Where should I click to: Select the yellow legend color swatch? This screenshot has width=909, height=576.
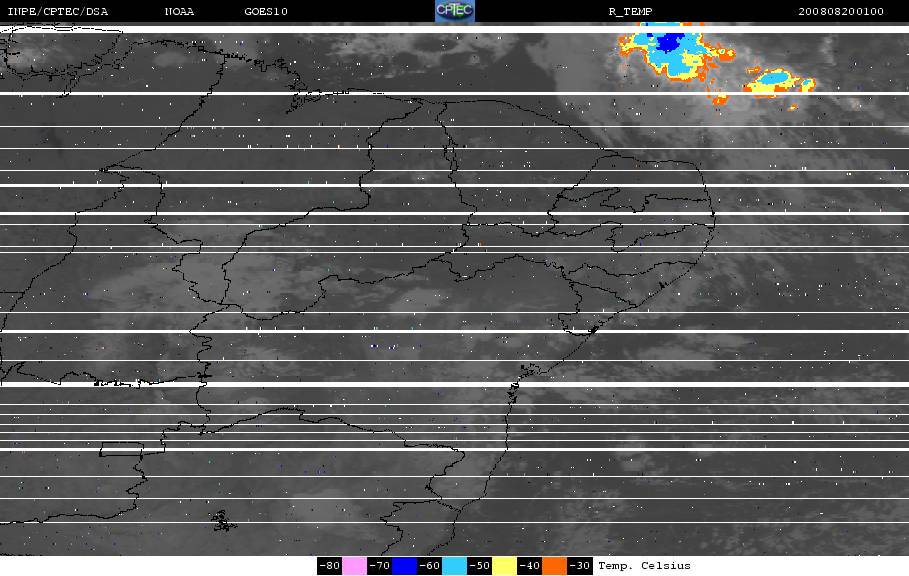[504, 566]
